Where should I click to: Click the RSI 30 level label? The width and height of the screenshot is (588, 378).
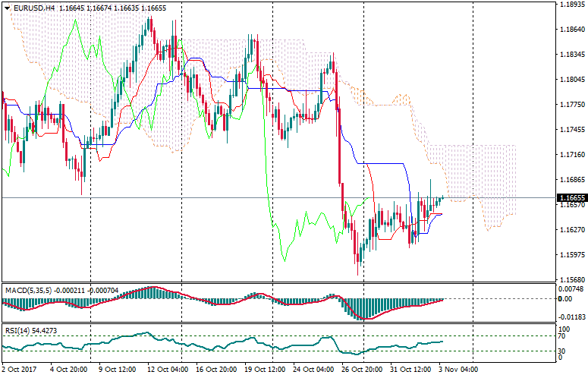click(x=562, y=351)
